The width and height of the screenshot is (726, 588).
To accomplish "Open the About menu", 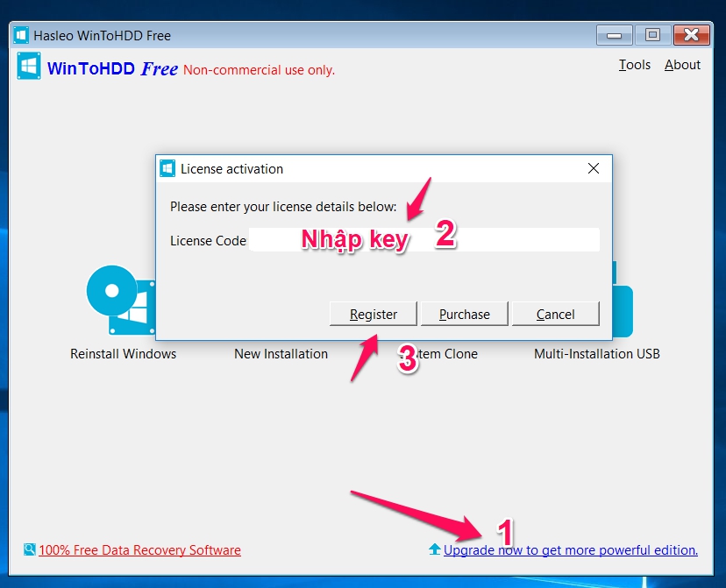I will (x=682, y=65).
